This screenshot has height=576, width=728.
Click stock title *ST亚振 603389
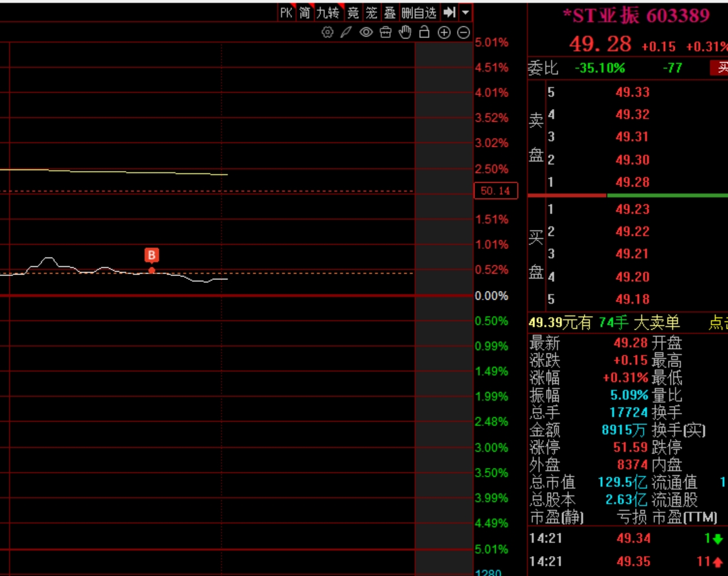(x=636, y=15)
